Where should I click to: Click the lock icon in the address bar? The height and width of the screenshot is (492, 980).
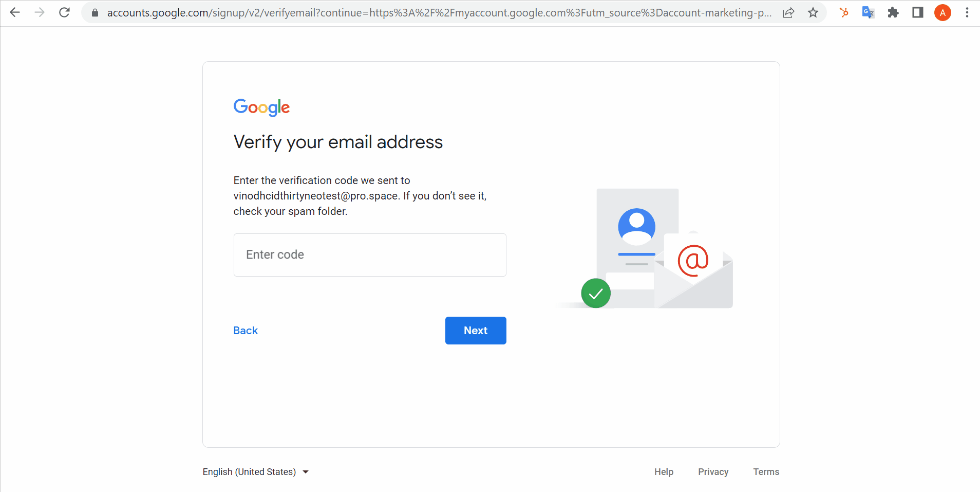95,13
